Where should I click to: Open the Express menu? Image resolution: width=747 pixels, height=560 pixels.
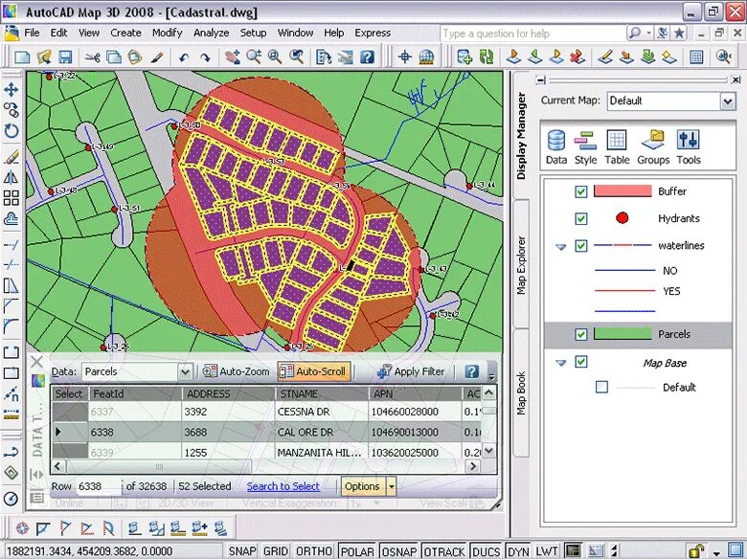pos(373,33)
